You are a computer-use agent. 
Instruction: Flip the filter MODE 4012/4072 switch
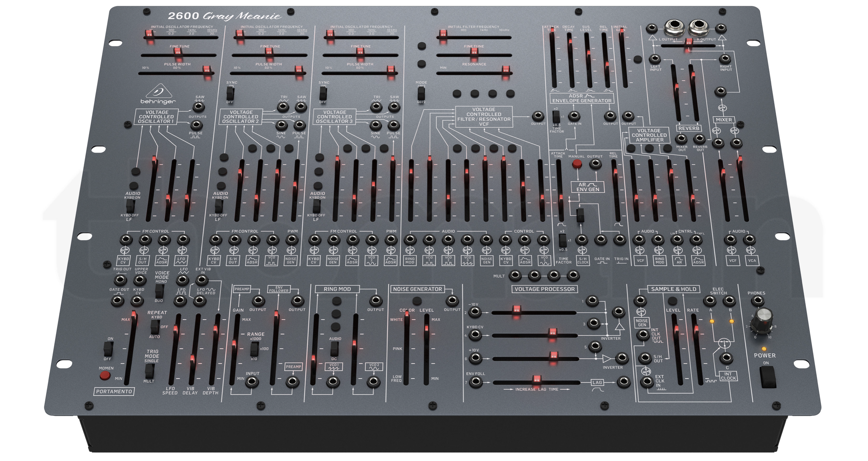coord(421,93)
